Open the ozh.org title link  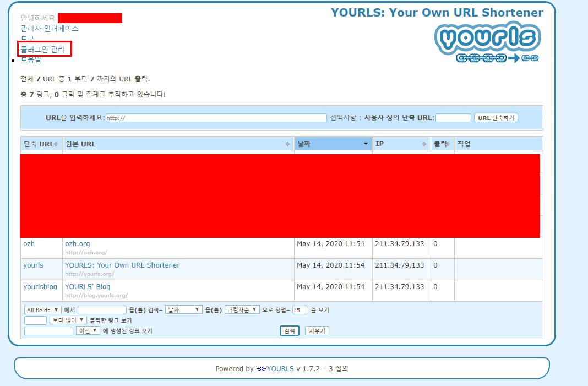point(77,244)
